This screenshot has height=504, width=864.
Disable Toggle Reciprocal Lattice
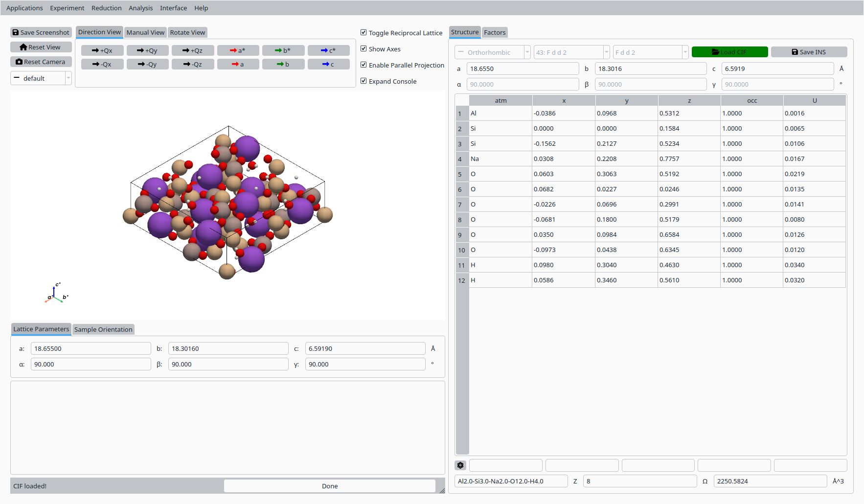(x=364, y=32)
